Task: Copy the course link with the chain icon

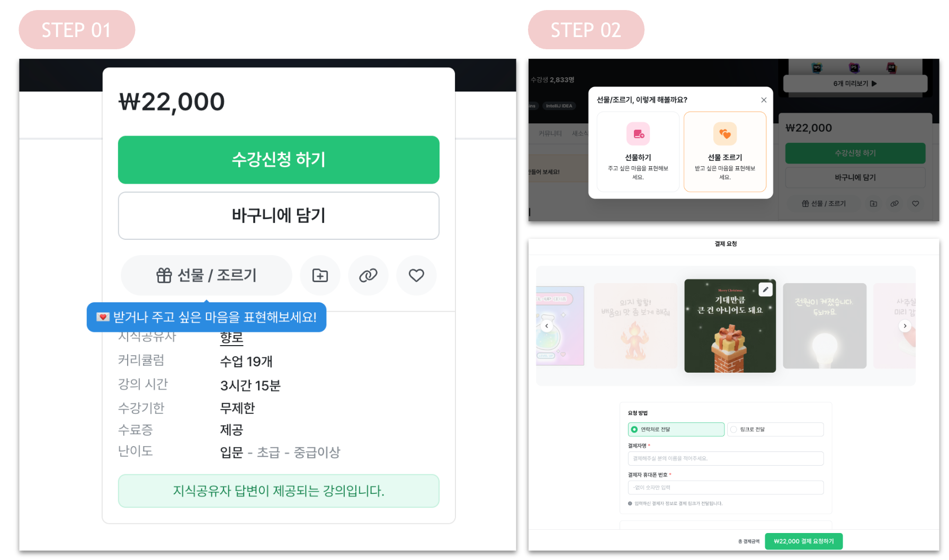Action: [368, 275]
